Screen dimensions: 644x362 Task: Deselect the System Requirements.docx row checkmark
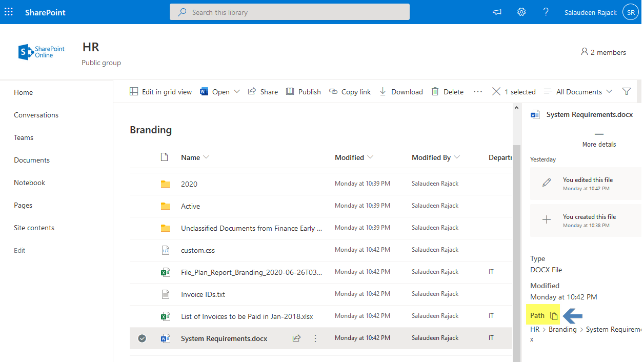point(142,338)
